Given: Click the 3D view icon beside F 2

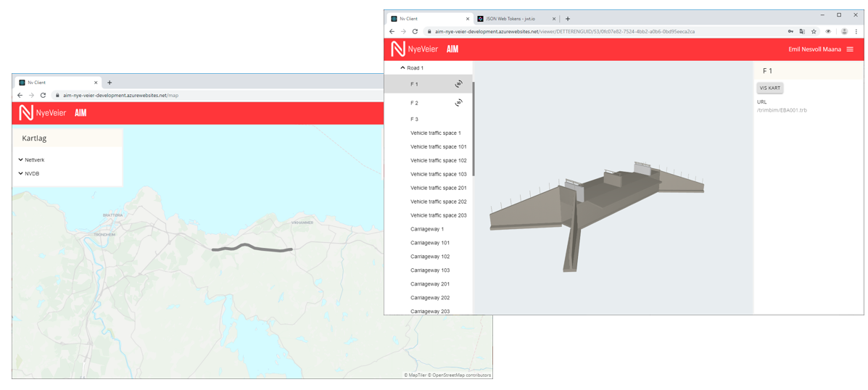Looking at the screenshot, I should point(458,103).
